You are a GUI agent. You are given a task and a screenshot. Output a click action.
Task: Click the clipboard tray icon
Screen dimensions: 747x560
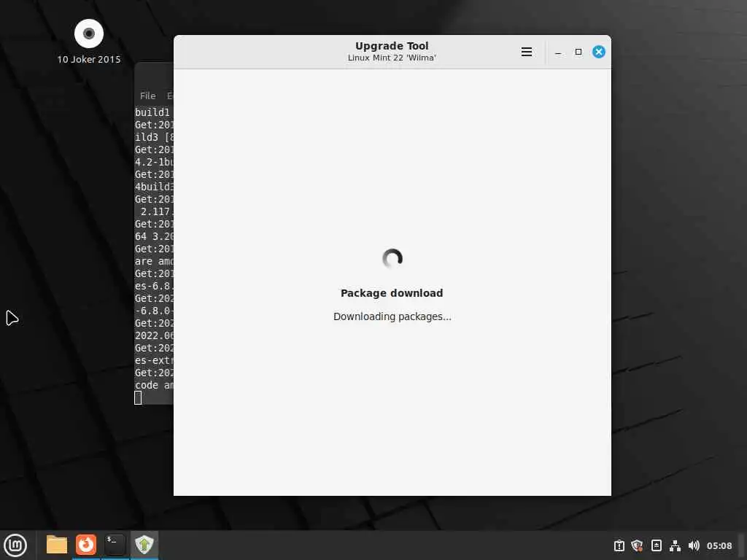click(619, 545)
